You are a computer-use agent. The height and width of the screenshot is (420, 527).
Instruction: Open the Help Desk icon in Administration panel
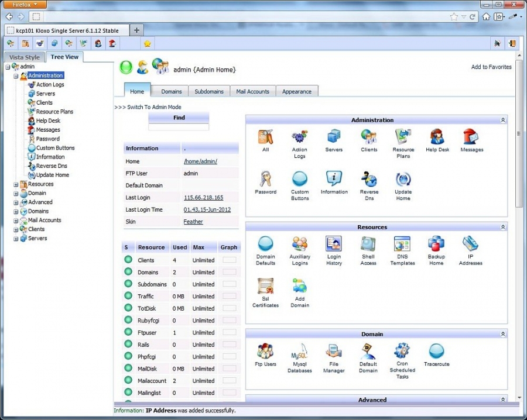[437, 137]
